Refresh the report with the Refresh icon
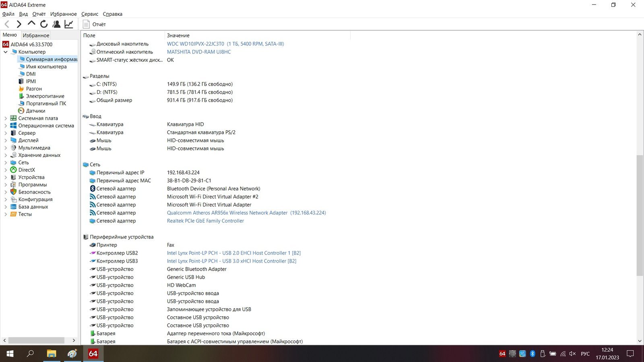The width and height of the screenshot is (644, 362). point(44,24)
